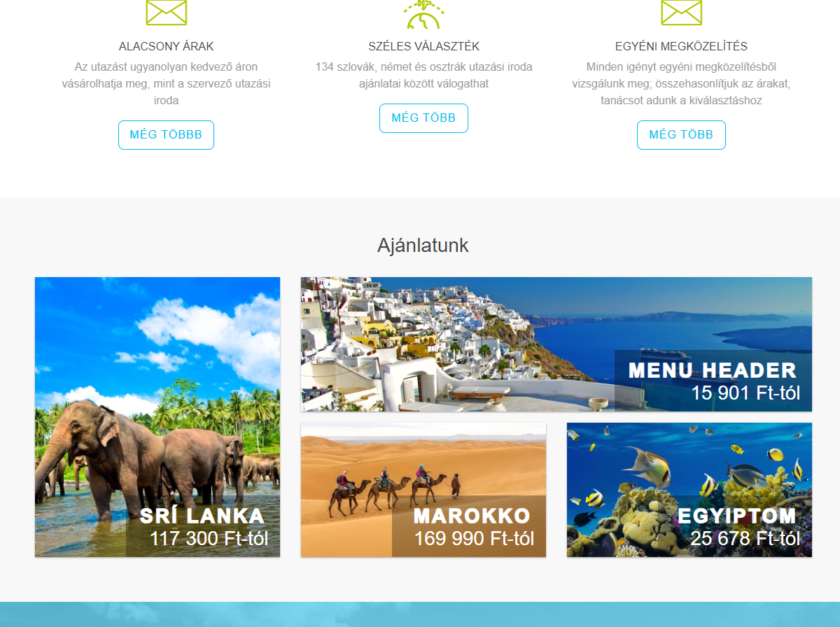The height and width of the screenshot is (627, 840).
Task: Select the 15 901 Ft-tól price label
Action: point(745,393)
